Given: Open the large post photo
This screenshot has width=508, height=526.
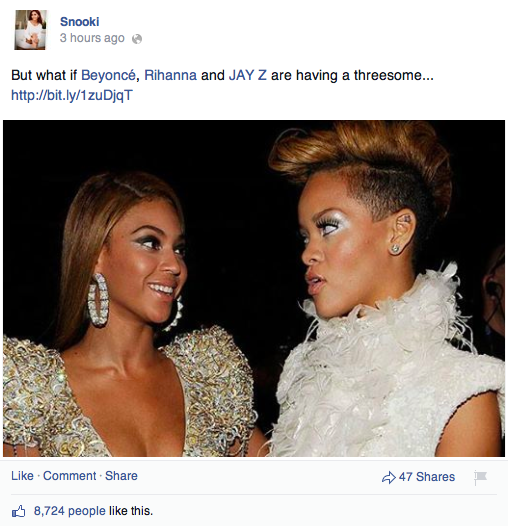Looking at the screenshot, I should [x=254, y=288].
